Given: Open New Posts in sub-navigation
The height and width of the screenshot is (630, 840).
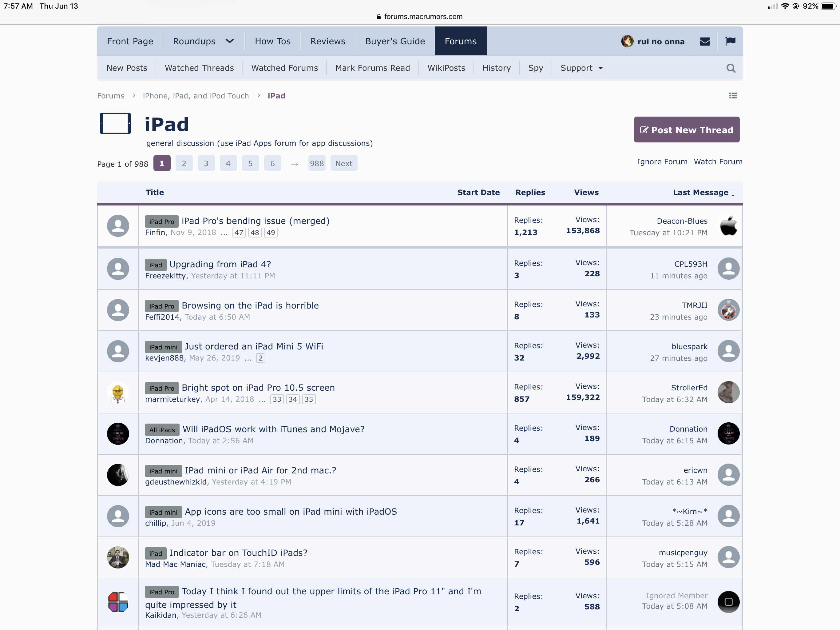Looking at the screenshot, I should pos(127,68).
